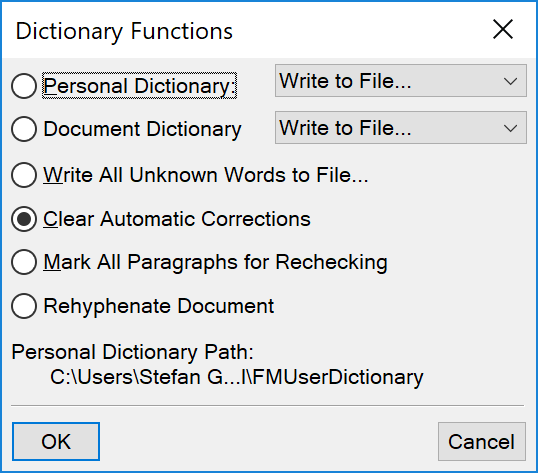The height and width of the screenshot is (473, 538).
Task: Select the Rehyphenate Document option
Action: (24, 306)
